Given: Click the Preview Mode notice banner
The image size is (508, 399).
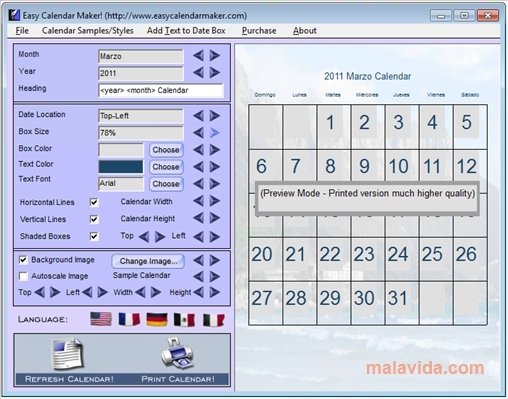Looking at the screenshot, I should tap(367, 198).
